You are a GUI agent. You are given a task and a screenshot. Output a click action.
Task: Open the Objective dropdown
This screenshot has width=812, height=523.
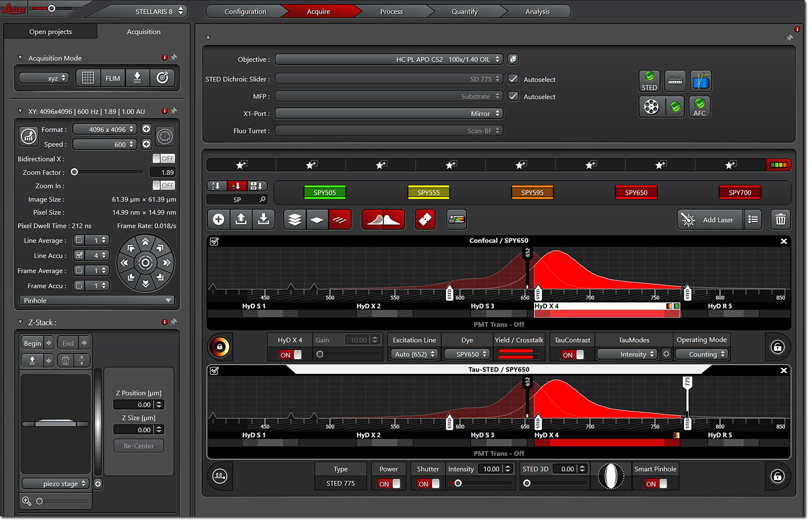pyautogui.click(x=389, y=60)
